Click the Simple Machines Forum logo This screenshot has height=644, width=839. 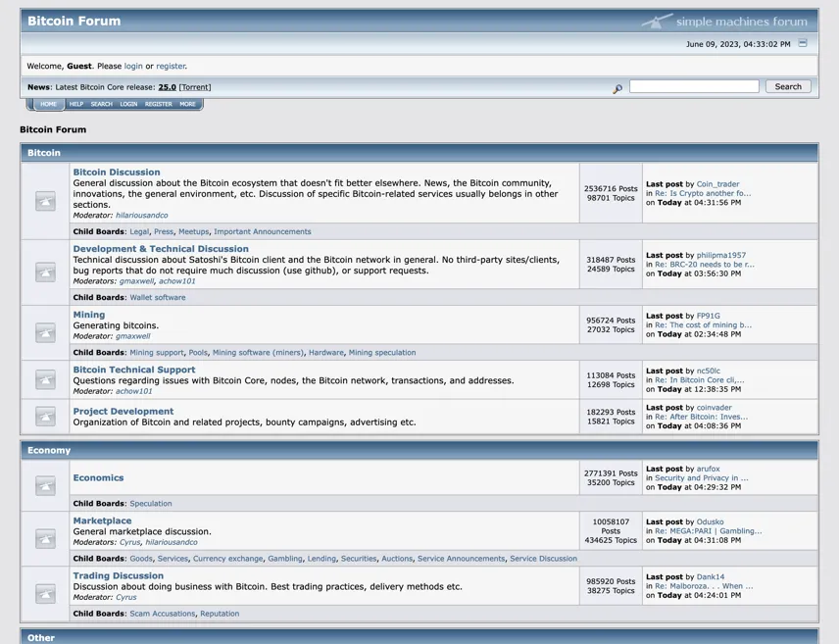(725, 22)
